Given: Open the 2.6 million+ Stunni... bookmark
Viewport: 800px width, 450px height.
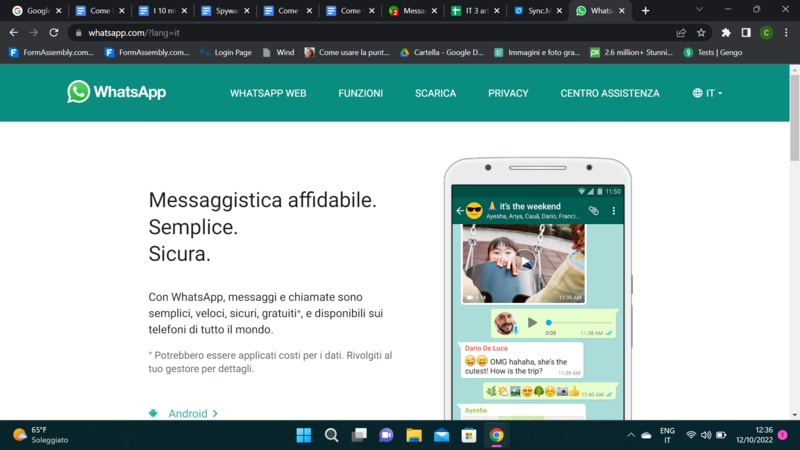Looking at the screenshot, I should point(632,53).
